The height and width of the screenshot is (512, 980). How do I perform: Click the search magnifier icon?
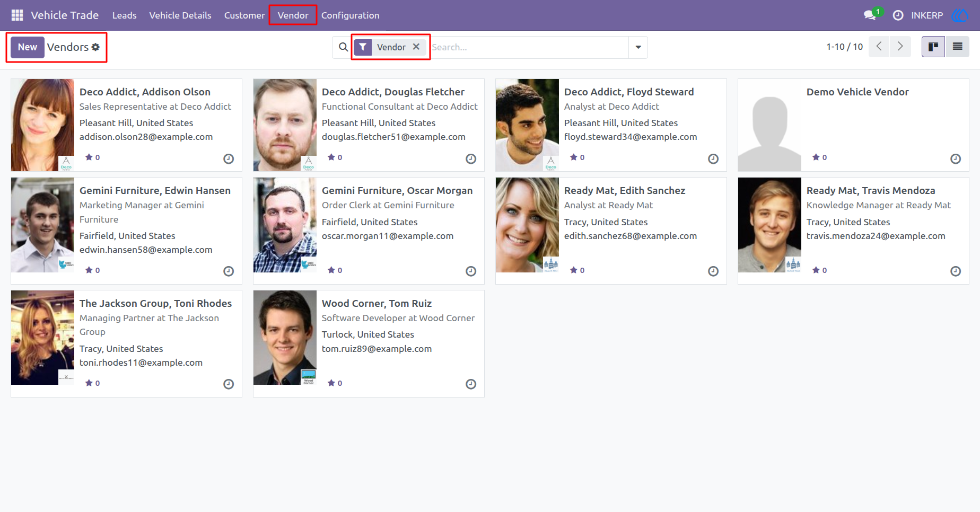tap(343, 47)
